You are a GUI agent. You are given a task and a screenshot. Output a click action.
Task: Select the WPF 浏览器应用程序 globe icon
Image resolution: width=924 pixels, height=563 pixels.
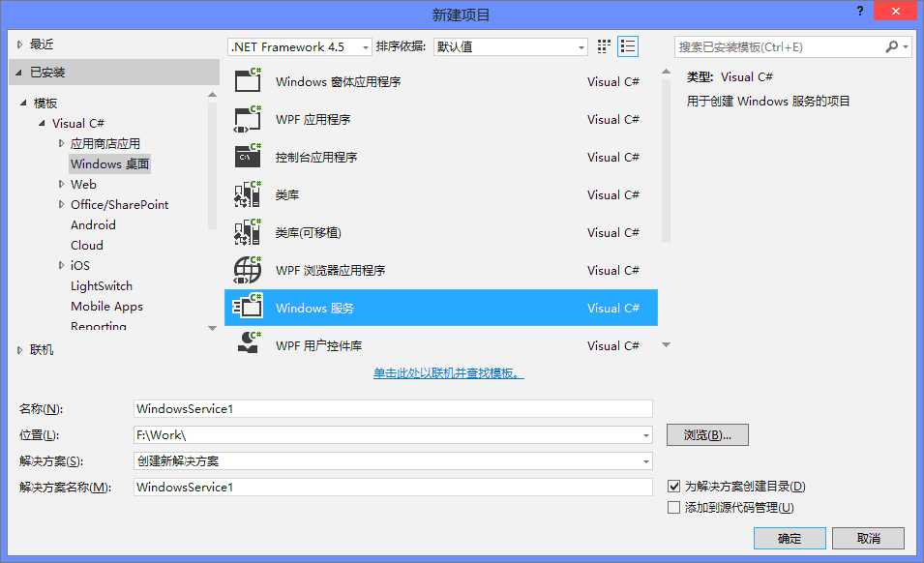click(248, 270)
